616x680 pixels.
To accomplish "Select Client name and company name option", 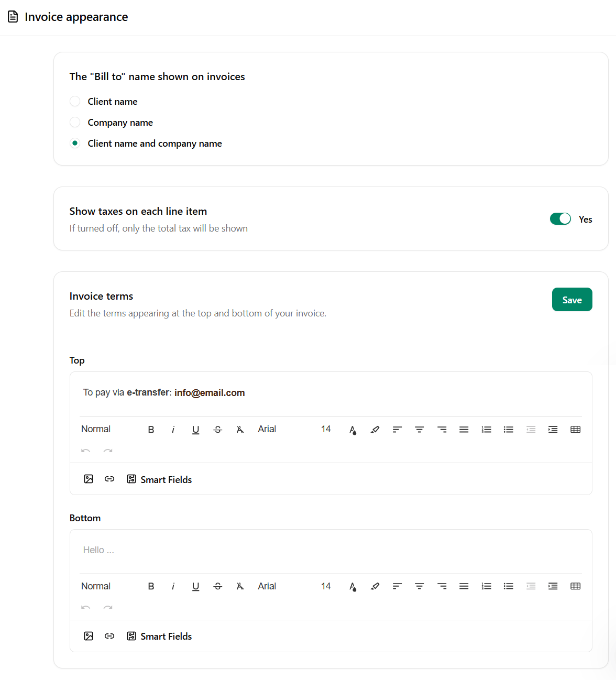I will pyautogui.click(x=75, y=143).
